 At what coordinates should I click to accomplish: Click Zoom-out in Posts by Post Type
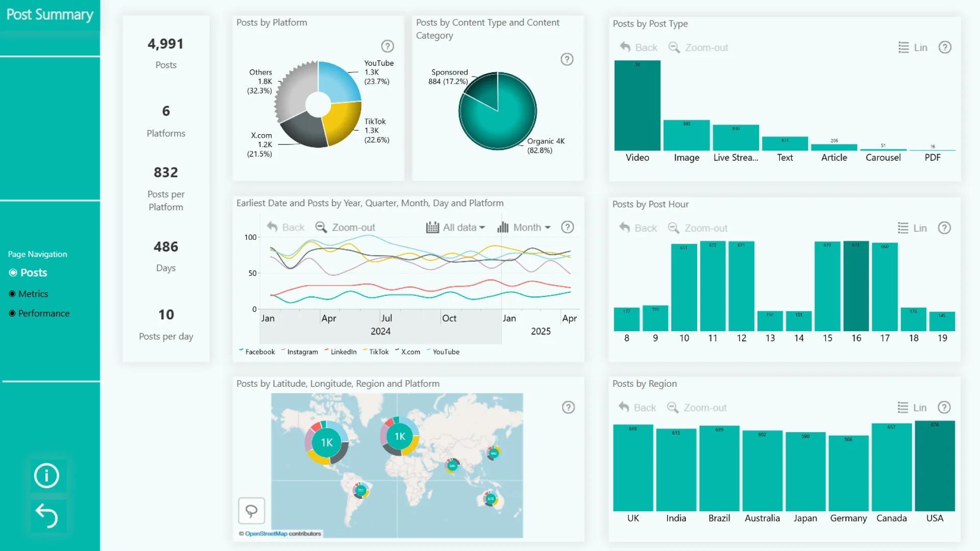click(x=698, y=47)
